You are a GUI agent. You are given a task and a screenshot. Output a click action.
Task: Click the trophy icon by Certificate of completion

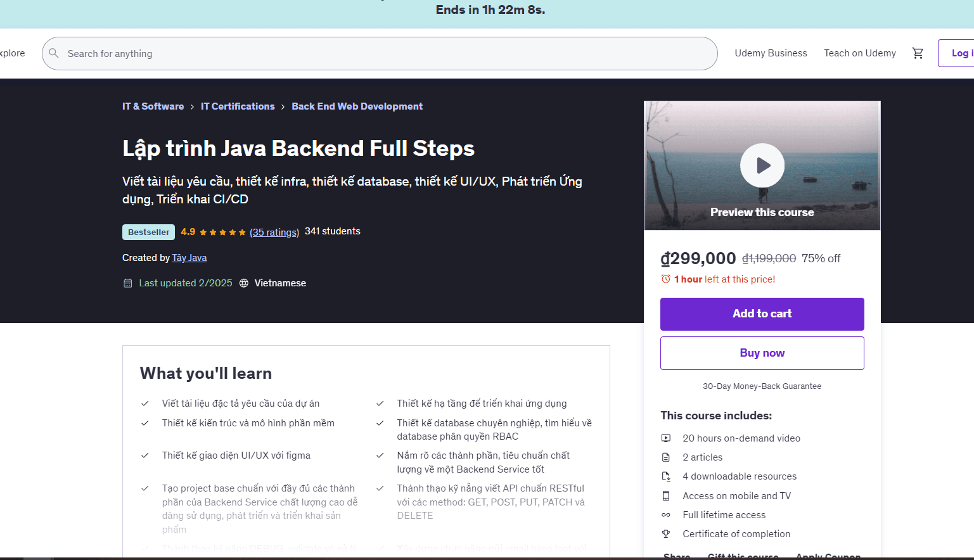click(x=666, y=534)
